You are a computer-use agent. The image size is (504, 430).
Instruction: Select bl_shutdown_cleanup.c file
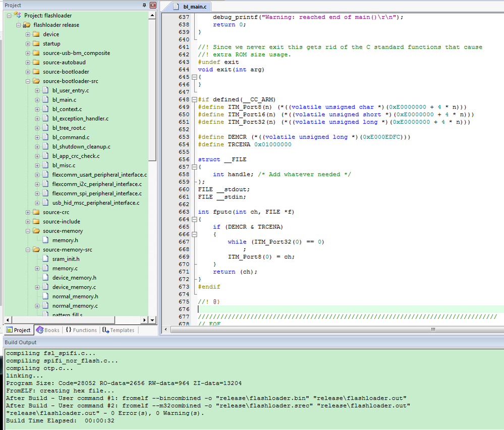(81, 147)
